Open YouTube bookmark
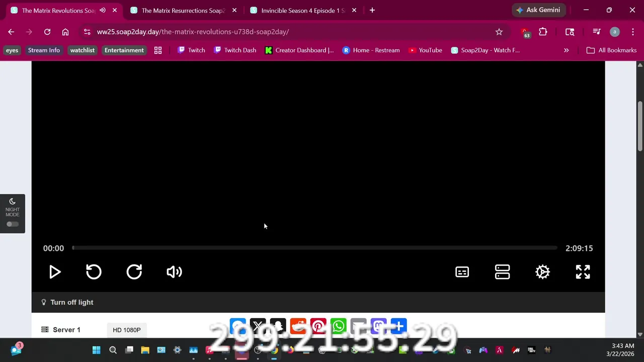The width and height of the screenshot is (644, 362). 425,50
